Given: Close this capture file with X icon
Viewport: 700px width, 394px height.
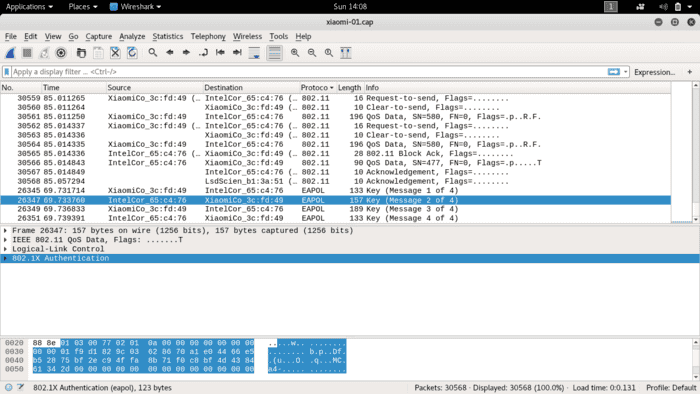Looking at the screenshot, I should point(115,53).
